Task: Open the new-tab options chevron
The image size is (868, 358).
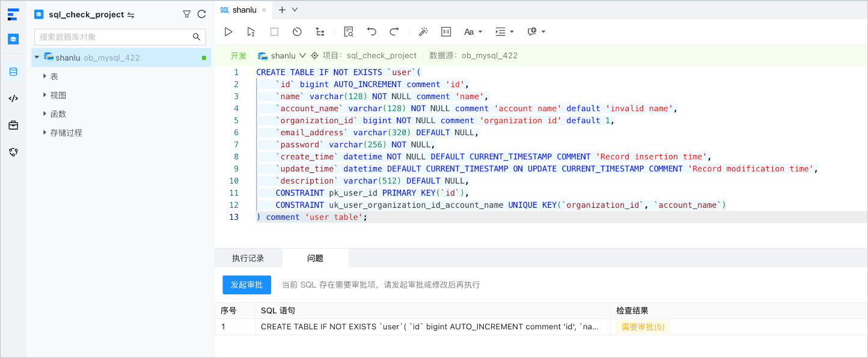Action: (295, 10)
